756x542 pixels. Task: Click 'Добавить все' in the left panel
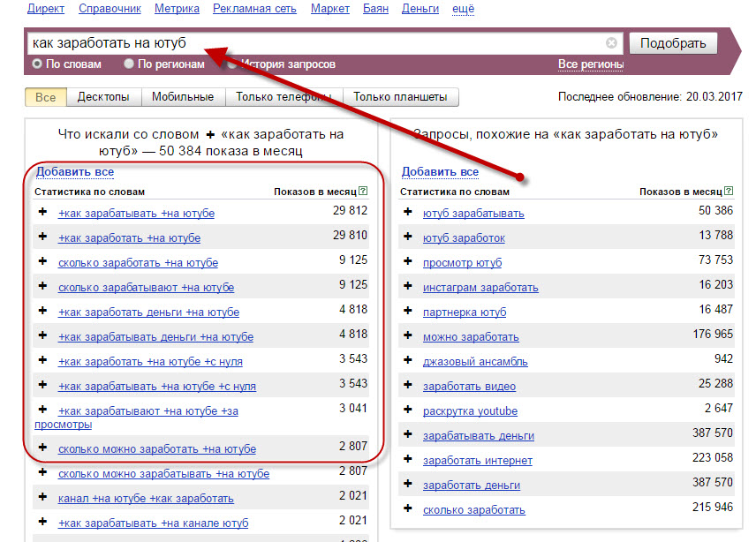(75, 171)
